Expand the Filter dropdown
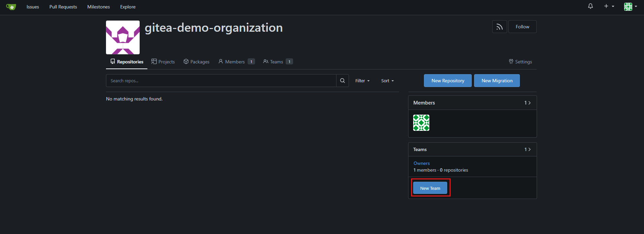The height and width of the screenshot is (234, 644). (x=362, y=81)
